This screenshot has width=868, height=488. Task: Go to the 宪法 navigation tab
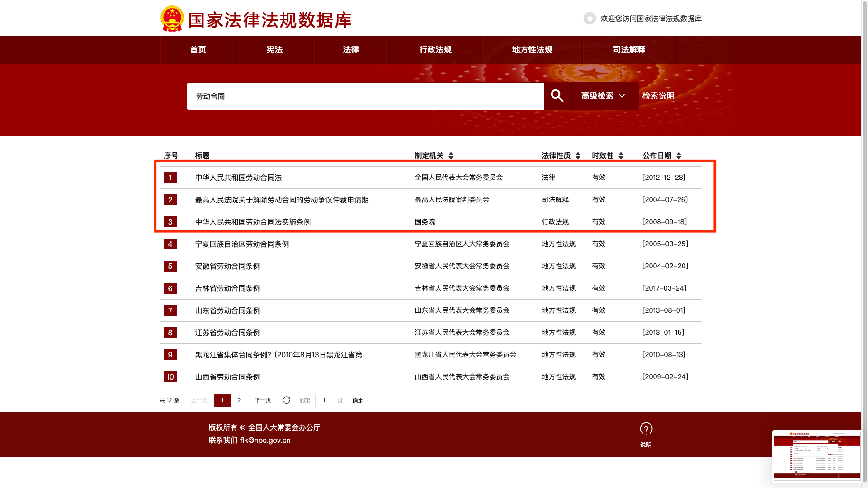pos(274,50)
